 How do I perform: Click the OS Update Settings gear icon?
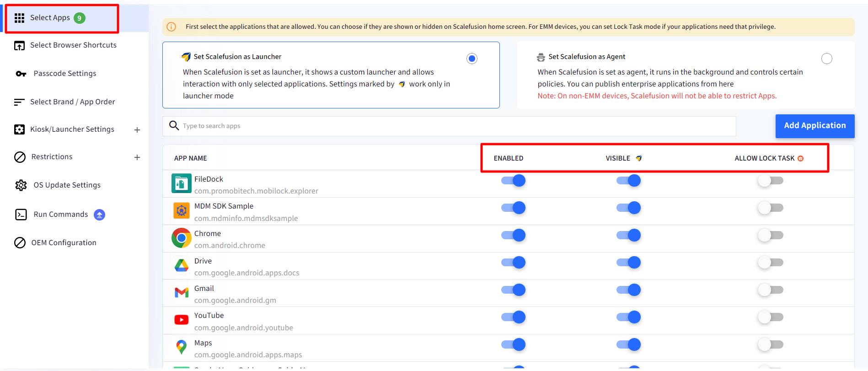pyautogui.click(x=21, y=185)
